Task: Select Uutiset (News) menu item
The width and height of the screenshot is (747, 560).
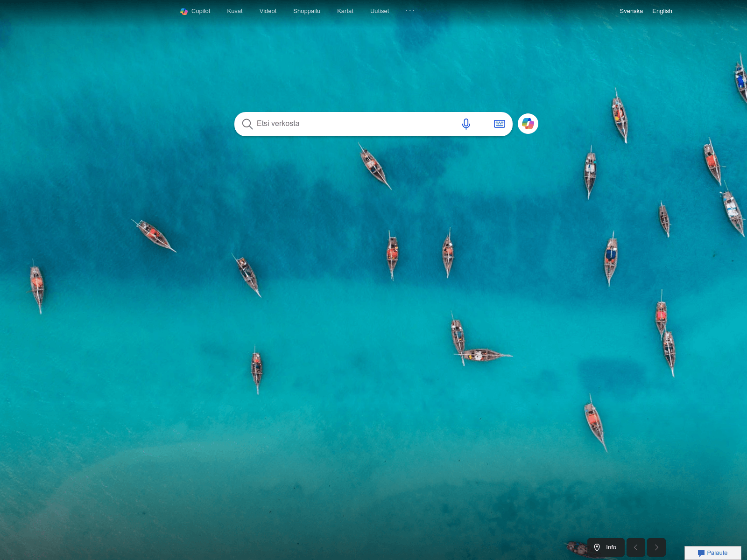Action: (380, 11)
